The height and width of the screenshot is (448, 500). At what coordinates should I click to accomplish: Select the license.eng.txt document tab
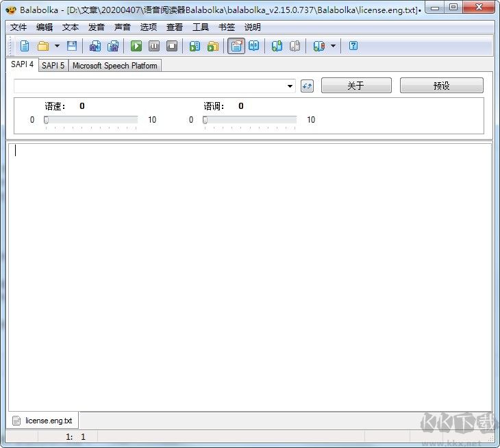42,421
